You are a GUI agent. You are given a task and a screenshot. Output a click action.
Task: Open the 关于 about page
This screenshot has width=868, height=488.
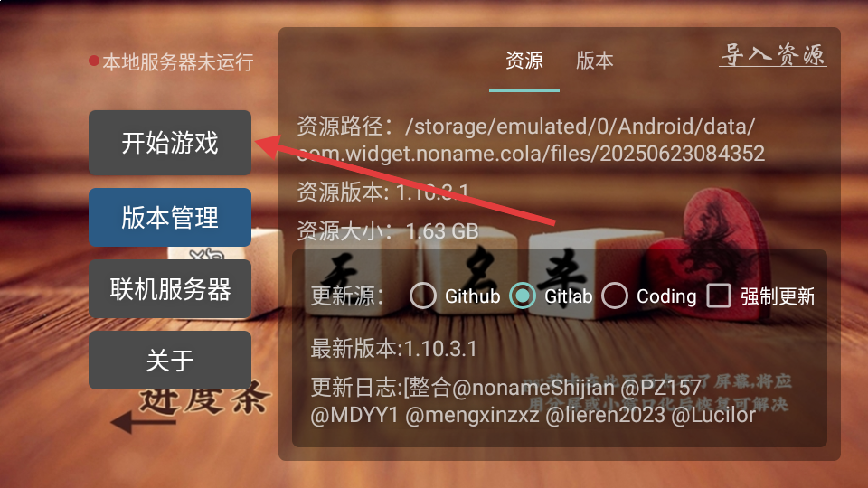pos(170,361)
